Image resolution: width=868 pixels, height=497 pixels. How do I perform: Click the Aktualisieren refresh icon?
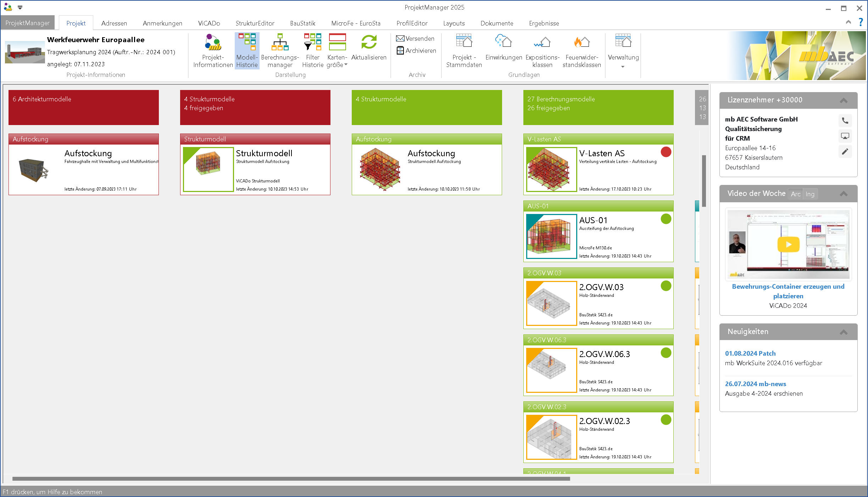369,47
